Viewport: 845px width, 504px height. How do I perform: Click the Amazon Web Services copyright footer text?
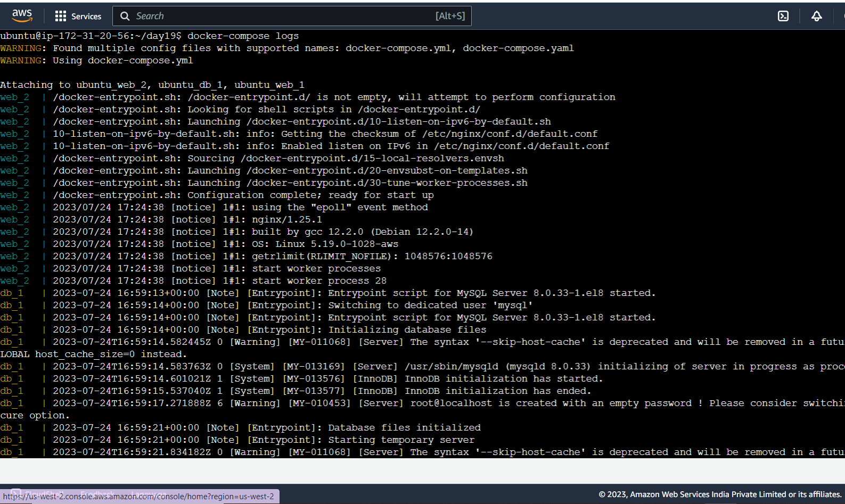720,494
